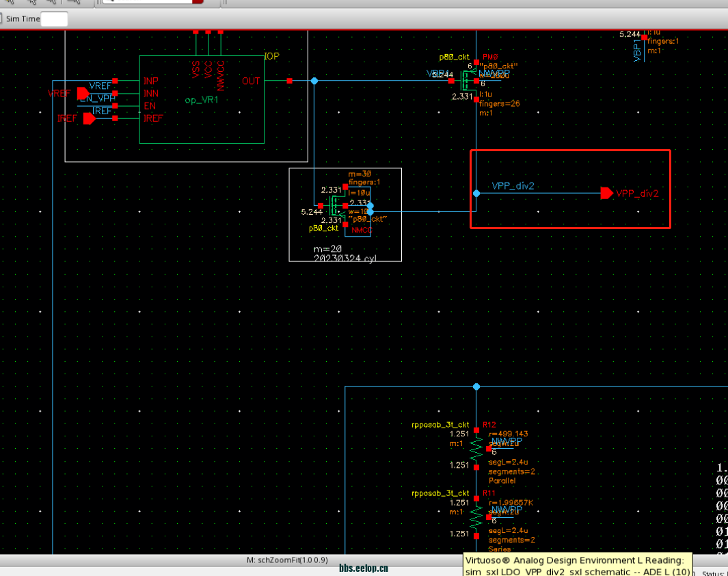This screenshot has width=728, height=576.
Task: Select the R12 resistor symbol
Action: [476, 449]
